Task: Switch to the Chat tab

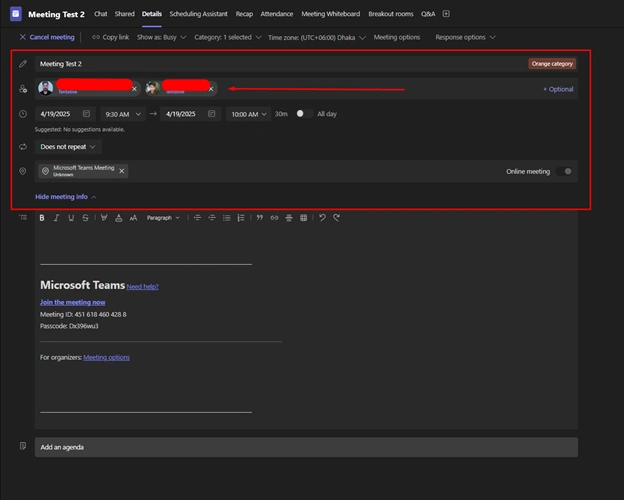Action: (x=101, y=14)
